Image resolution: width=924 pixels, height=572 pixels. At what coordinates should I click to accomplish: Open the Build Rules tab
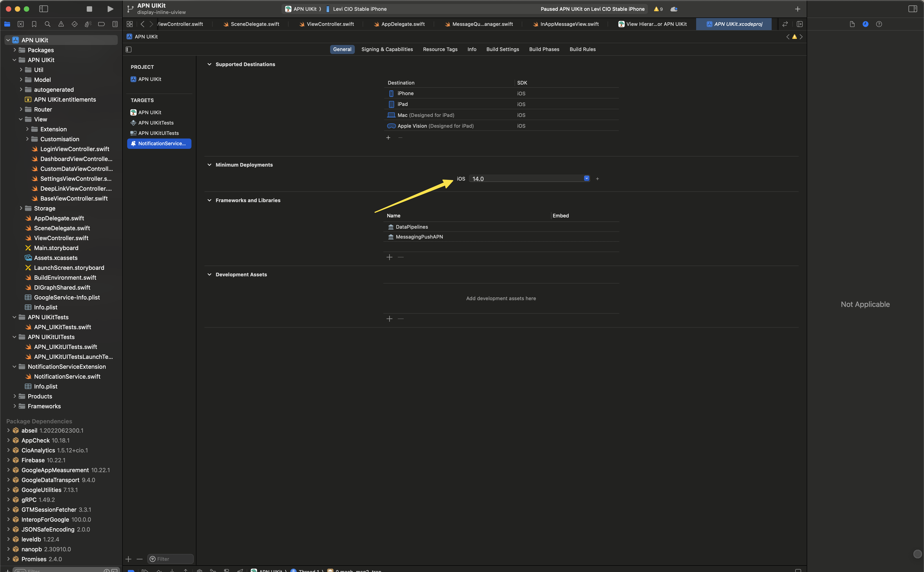(583, 49)
